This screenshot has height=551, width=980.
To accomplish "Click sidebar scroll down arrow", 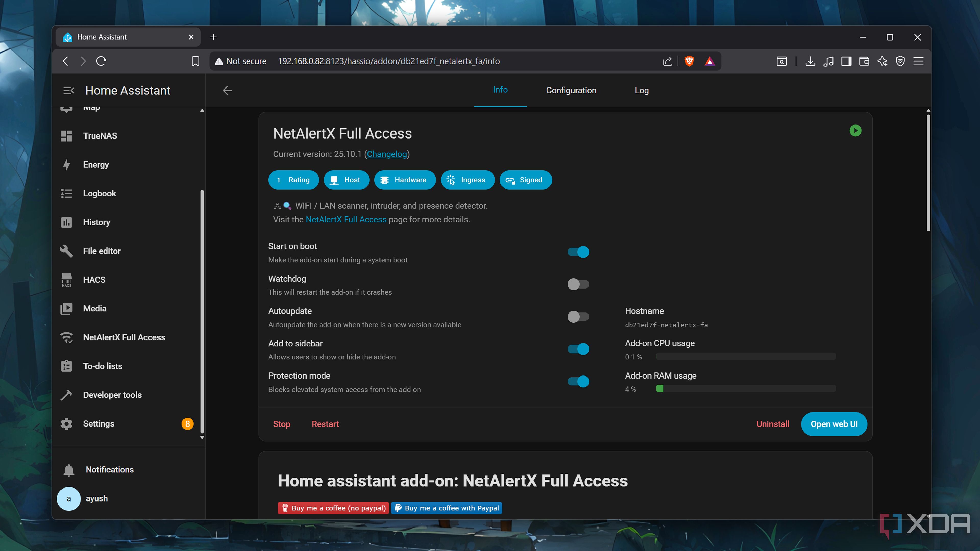I will [202, 438].
